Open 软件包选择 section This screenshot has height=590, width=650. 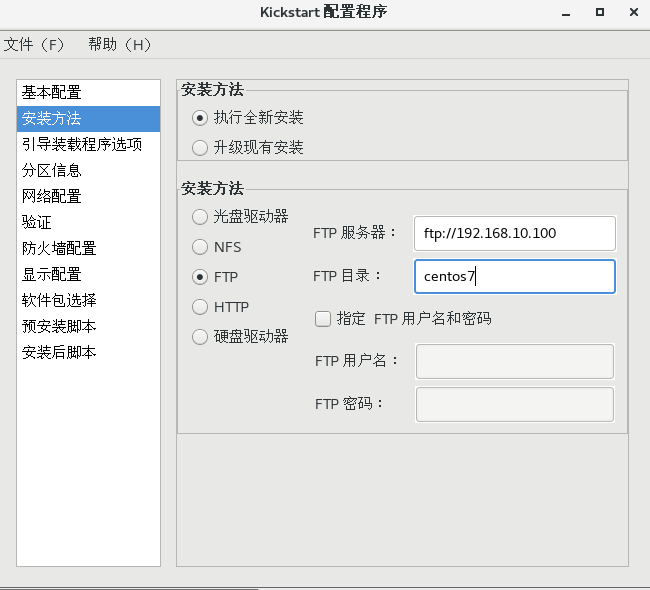coord(88,300)
